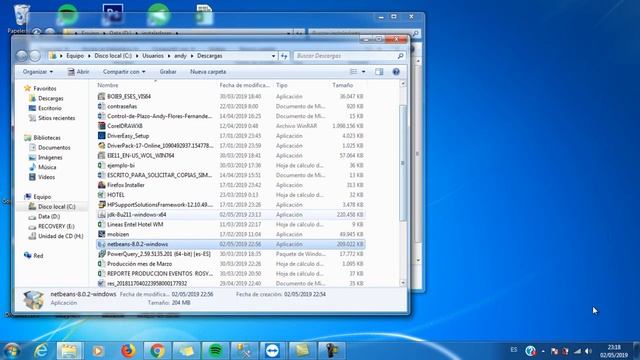Click the search magnifier icon
The image size is (640, 360).
point(400,56)
